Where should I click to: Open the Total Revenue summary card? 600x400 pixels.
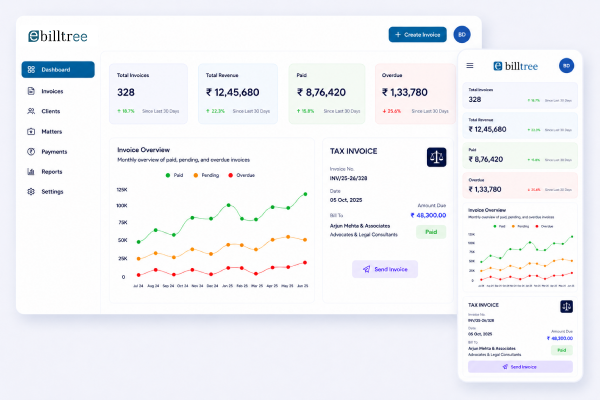[x=238, y=94]
